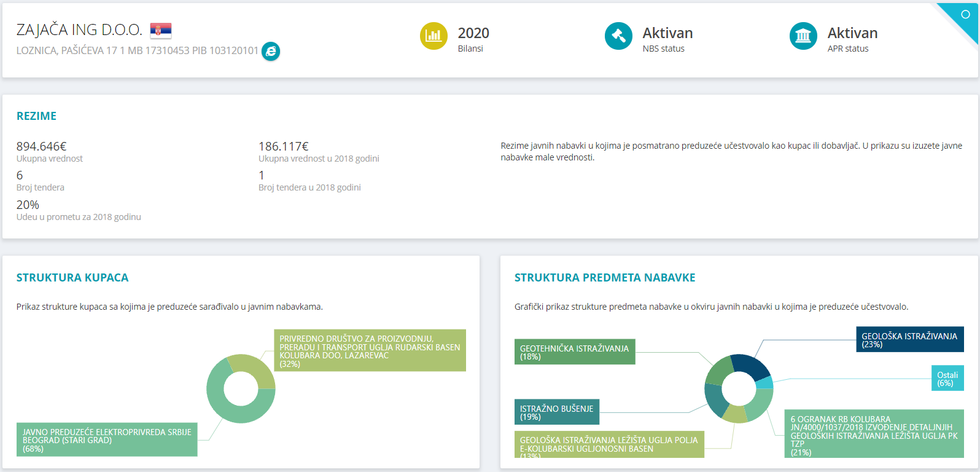Select the GEOTEHNIČKA ISTRAŽIVANJA 18% label

coord(575,352)
